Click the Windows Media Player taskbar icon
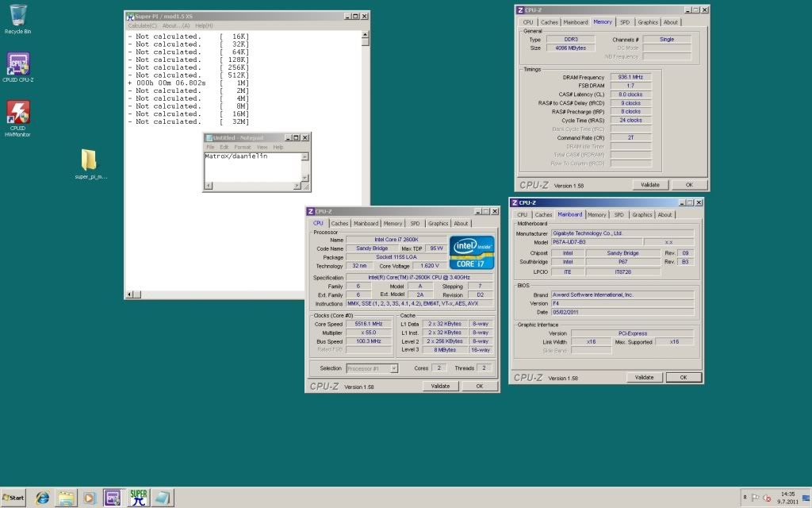 90,498
